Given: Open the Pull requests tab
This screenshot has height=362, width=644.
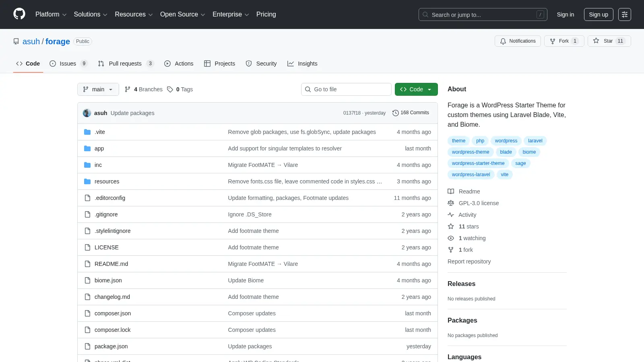Looking at the screenshot, I should (126, 64).
